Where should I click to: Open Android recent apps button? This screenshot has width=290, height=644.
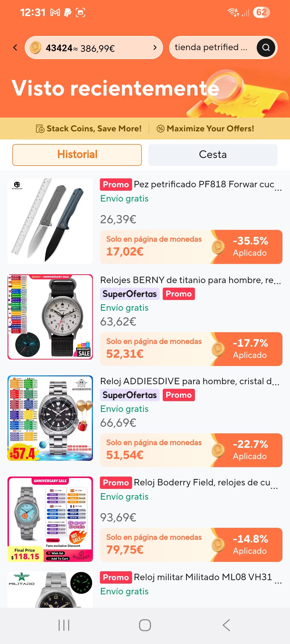pos(64,625)
